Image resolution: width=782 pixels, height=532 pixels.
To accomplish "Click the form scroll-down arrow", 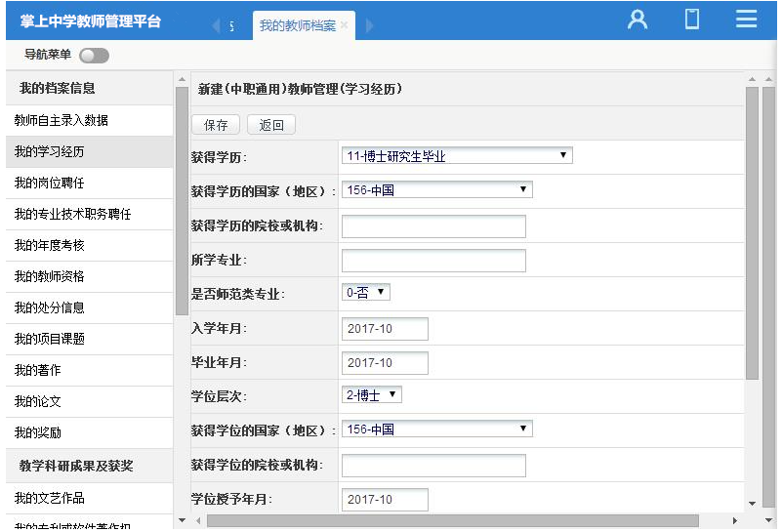I will (752, 504).
